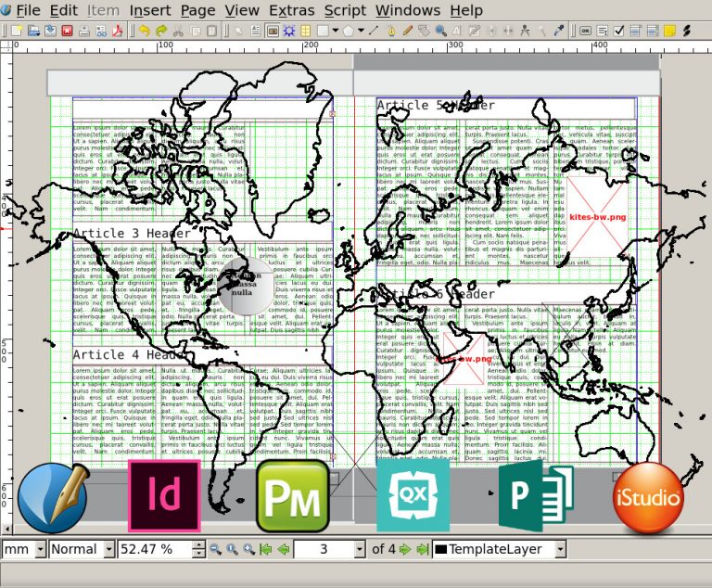The image size is (712, 588).
Task: Redo the last action
Action: 161,31
